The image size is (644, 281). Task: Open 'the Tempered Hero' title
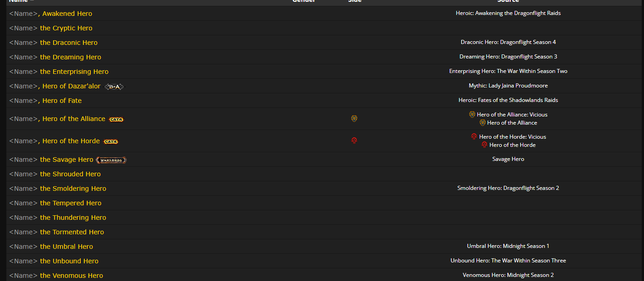point(71,203)
